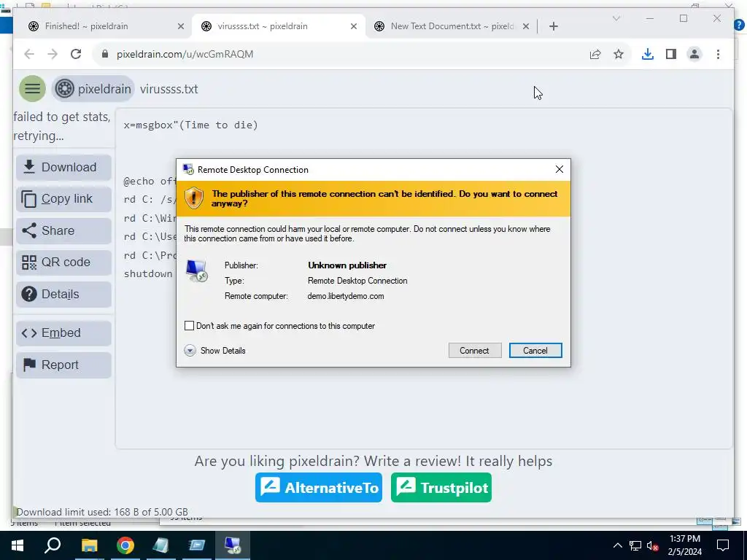Open File Explorer from taskbar
The width and height of the screenshot is (747, 560).
(89, 545)
